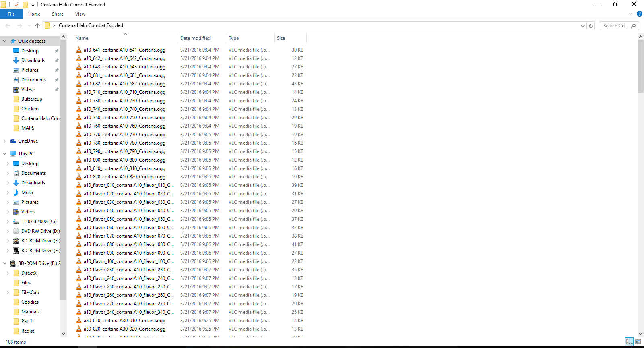Select file a10_flavor_100_cortana row
Viewport: 644px width, 348px height.
[x=190, y=261]
